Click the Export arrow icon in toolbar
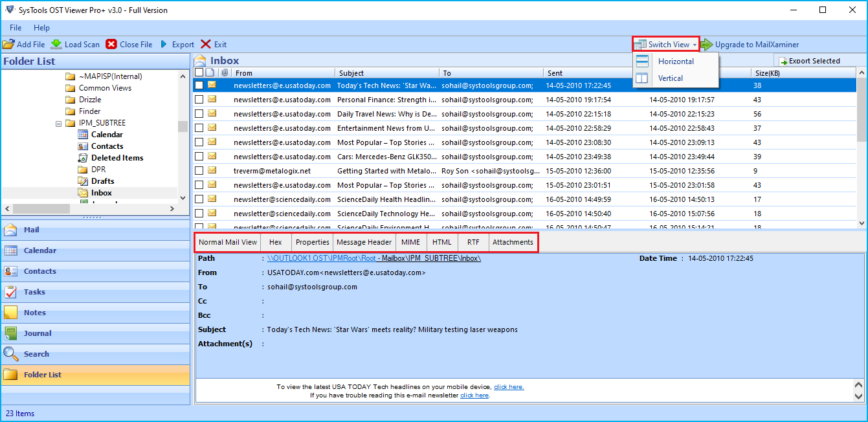The width and height of the screenshot is (868, 422). [164, 44]
